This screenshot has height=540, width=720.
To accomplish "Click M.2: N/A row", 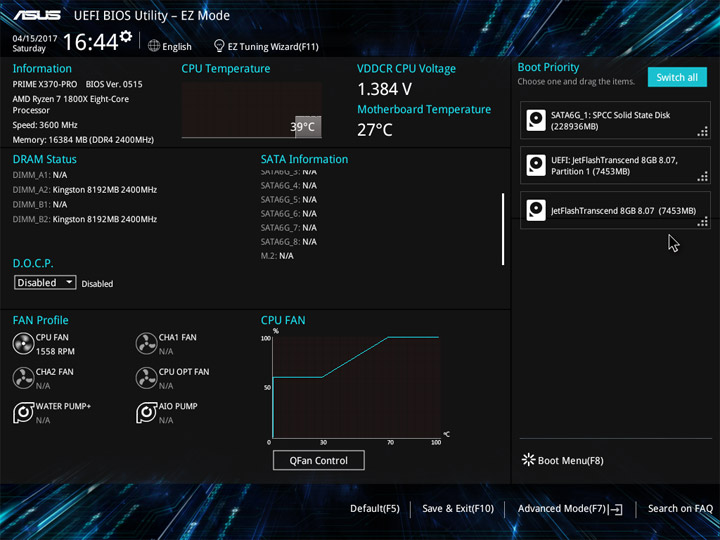I will tap(277, 256).
